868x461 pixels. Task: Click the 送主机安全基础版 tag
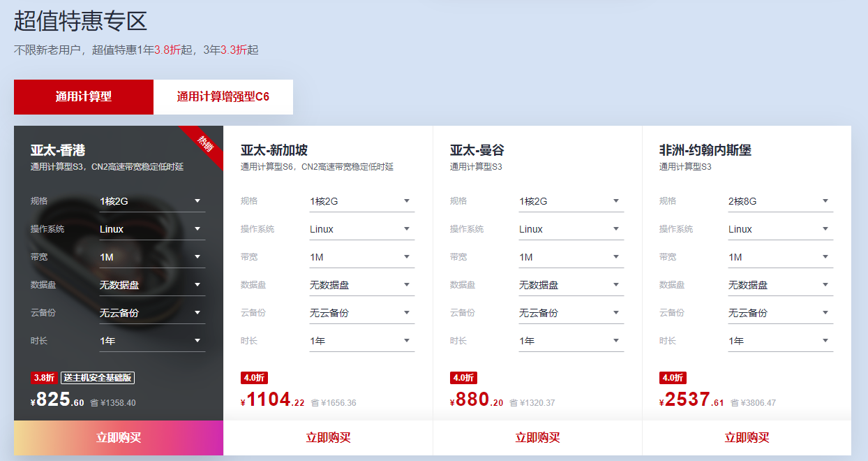98,378
